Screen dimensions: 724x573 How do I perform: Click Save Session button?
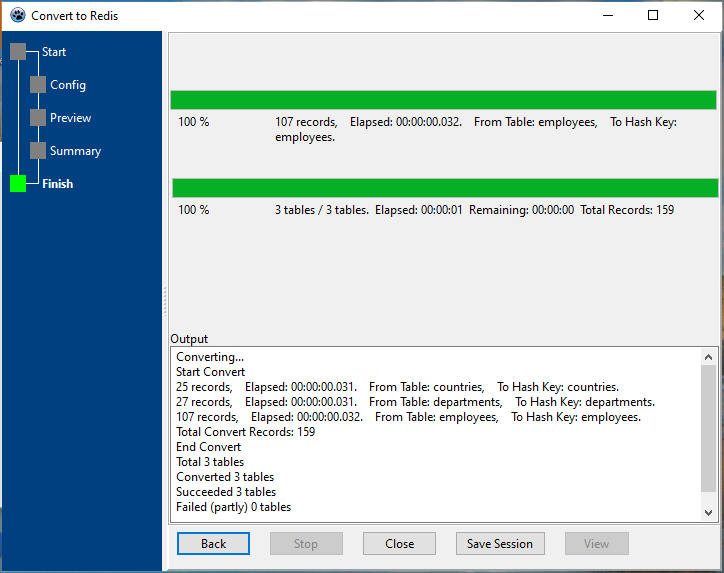(499, 544)
